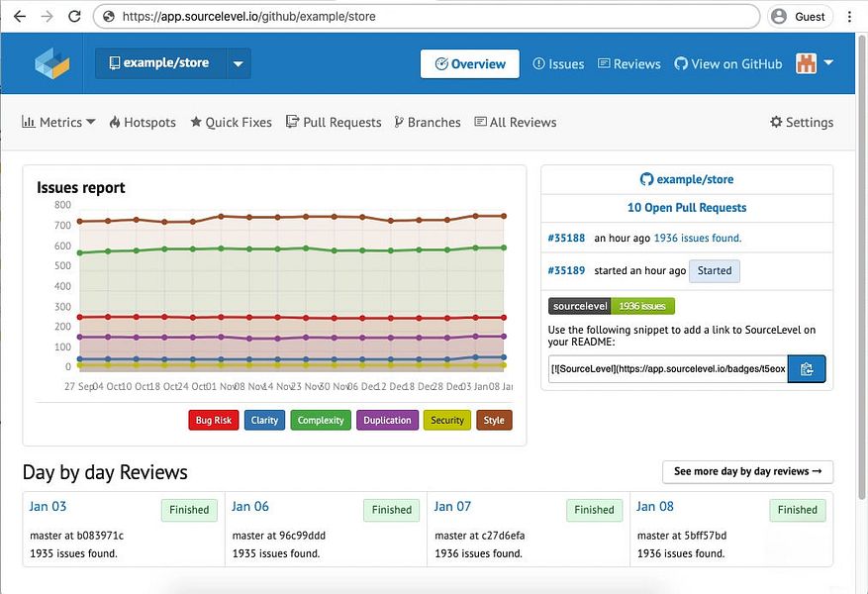Focus the URL address bar
Image resolution: width=868 pixels, height=594 pixels.
[427, 17]
